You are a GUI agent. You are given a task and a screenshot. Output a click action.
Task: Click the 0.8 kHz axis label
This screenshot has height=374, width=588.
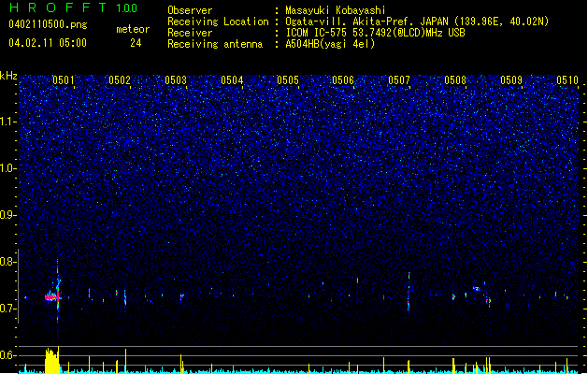(8, 262)
